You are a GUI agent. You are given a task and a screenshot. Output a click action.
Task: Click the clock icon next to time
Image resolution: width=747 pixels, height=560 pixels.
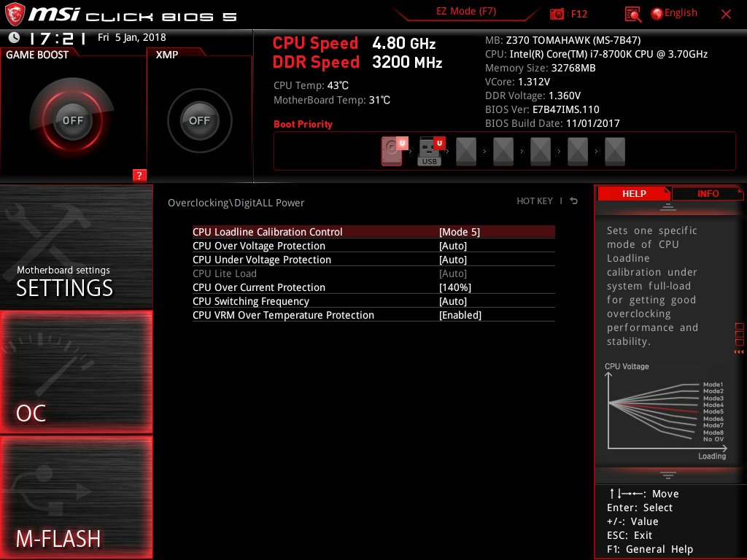pyautogui.click(x=15, y=37)
